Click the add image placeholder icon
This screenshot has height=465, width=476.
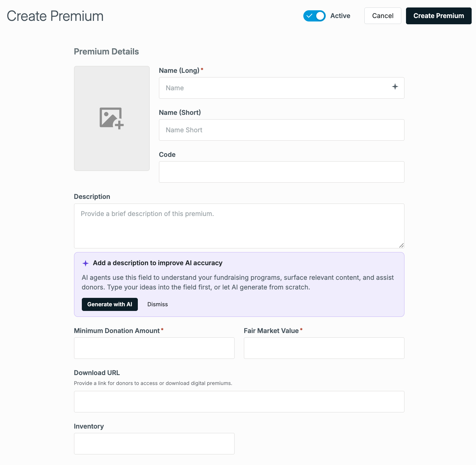[112, 118]
